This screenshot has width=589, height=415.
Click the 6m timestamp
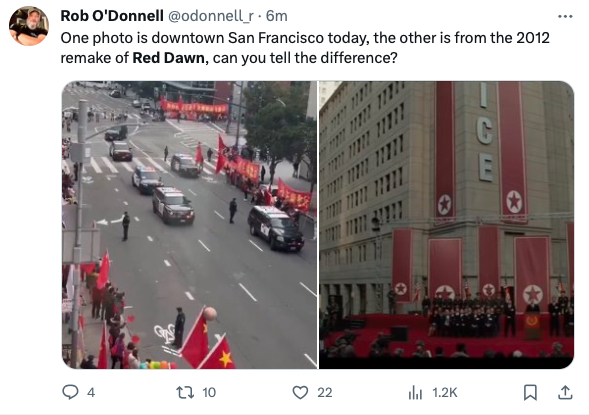[x=276, y=16]
